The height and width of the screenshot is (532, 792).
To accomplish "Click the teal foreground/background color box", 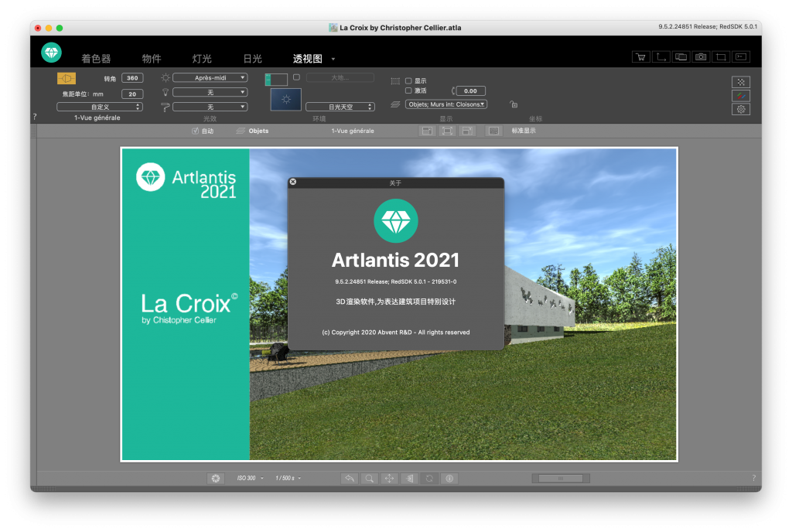I will pos(276,79).
